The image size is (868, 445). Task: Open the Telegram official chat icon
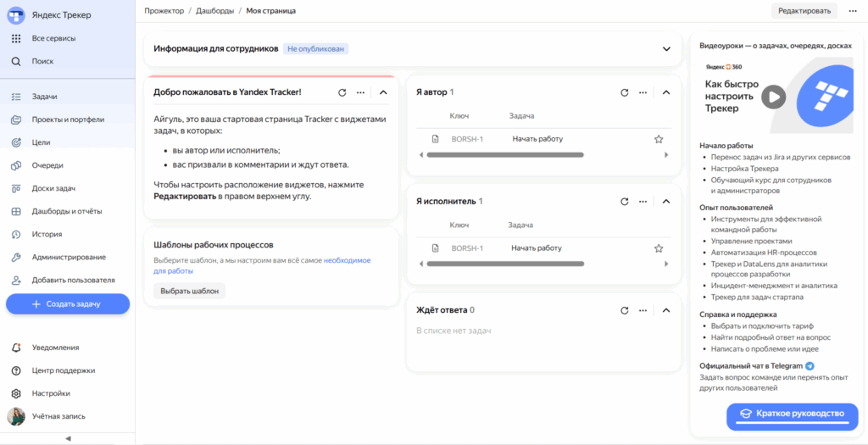(x=810, y=365)
